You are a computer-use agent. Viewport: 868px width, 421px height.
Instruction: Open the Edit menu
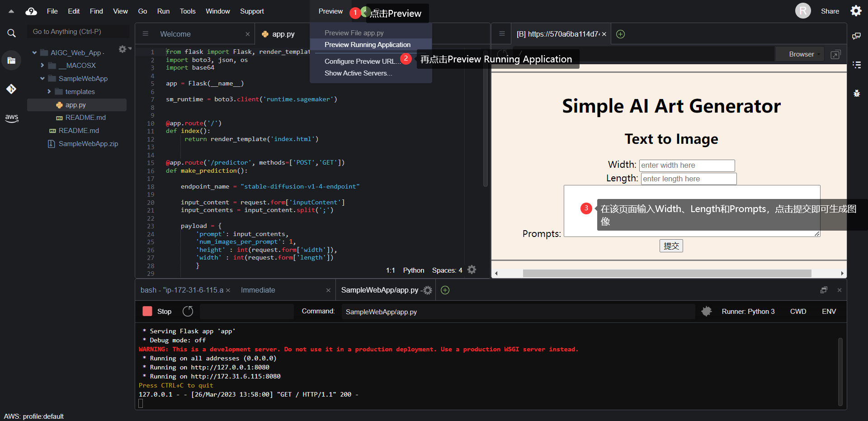[x=74, y=11]
